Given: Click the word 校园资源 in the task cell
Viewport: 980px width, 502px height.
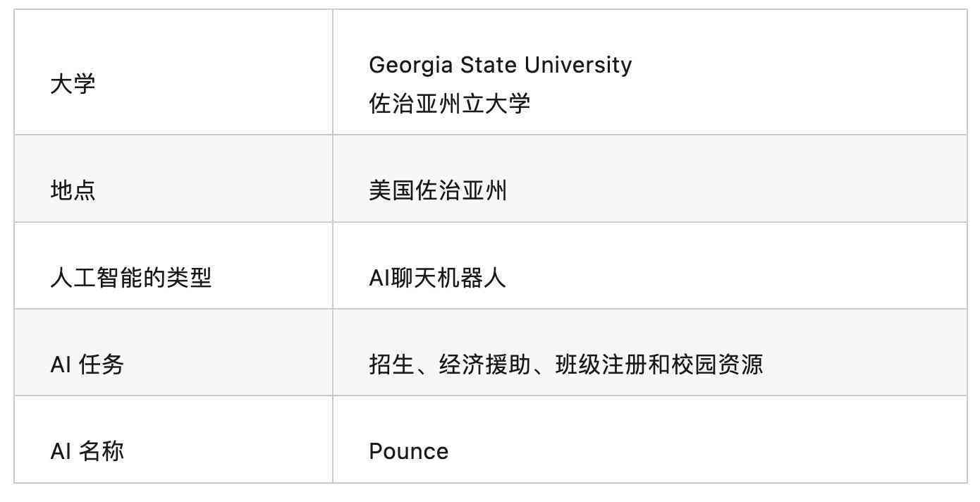Looking at the screenshot, I should click(717, 365).
